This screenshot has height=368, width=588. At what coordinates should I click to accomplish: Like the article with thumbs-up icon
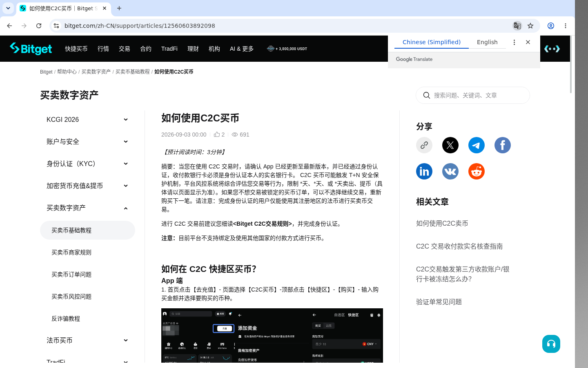[x=217, y=135]
